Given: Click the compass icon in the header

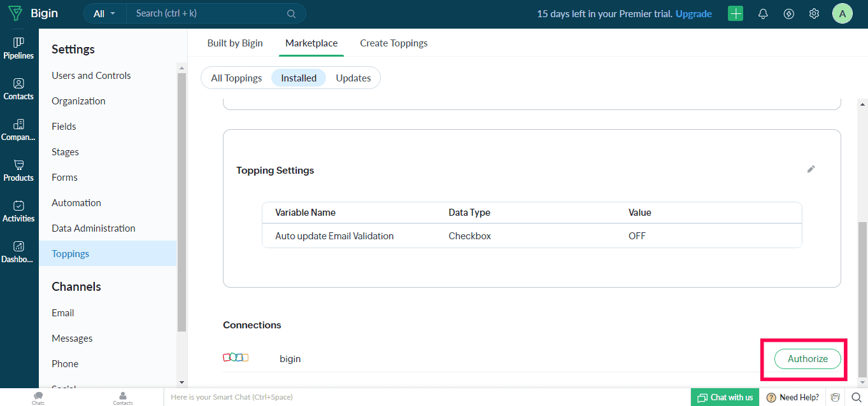Looking at the screenshot, I should 789,13.
